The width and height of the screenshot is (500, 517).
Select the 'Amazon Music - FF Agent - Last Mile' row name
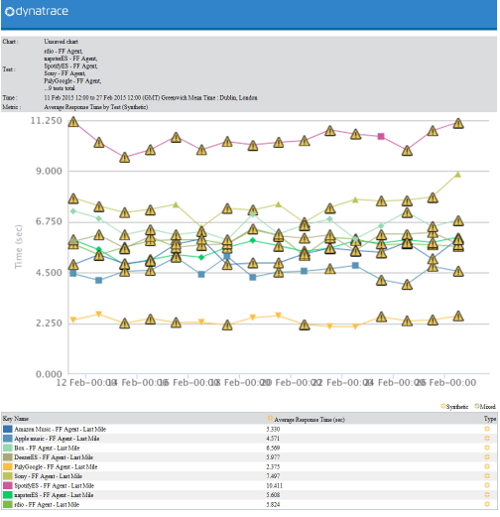60,429
